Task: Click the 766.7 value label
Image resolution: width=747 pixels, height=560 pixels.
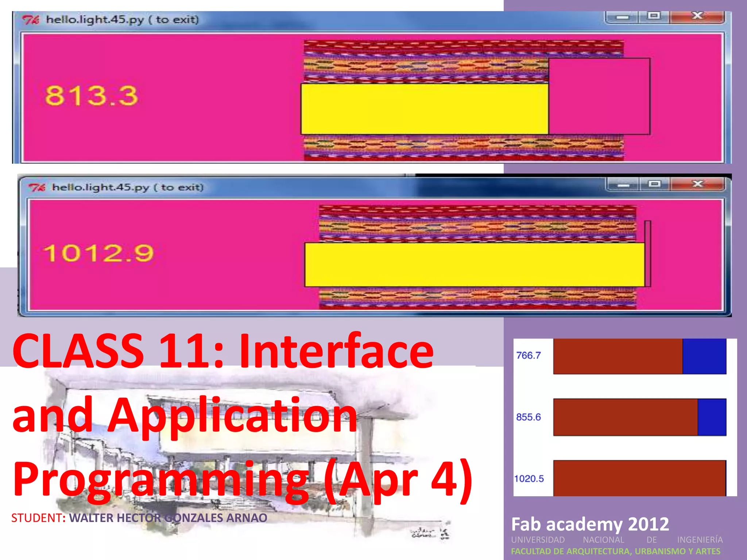Action: click(x=528, y=355)
